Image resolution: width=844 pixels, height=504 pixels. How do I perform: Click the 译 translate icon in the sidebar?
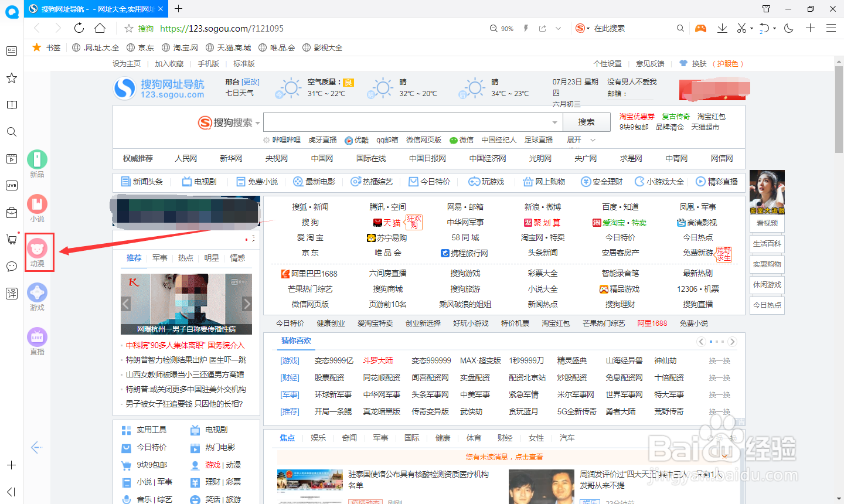(x=11, y=293)
